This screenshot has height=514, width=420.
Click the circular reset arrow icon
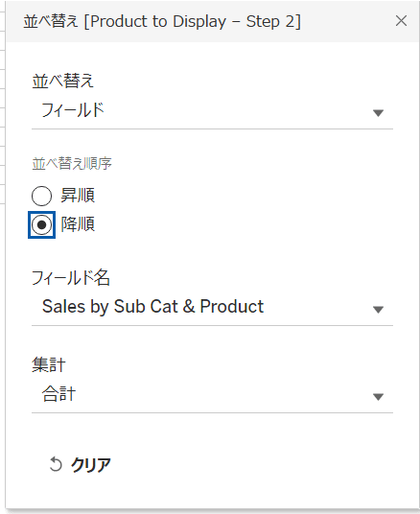56,464
